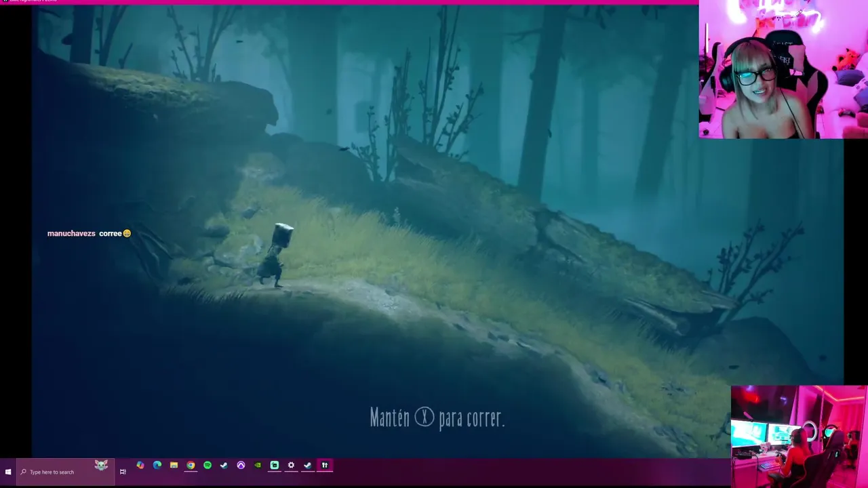Select the highlighted active taskbar app
Viewport: 868px width, 488px height.
click(325, 465)
